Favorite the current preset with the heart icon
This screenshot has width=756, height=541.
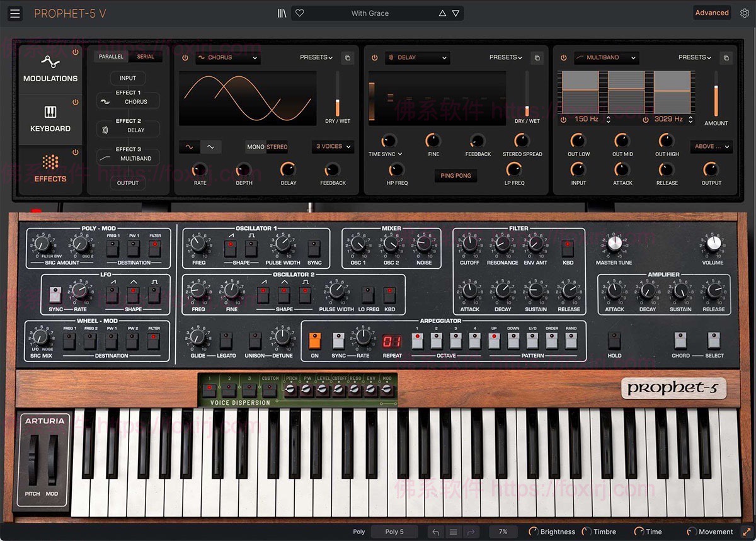coord(299,13)
